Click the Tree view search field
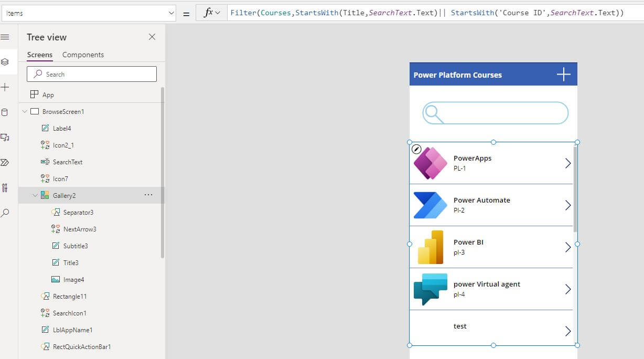 coord(92,74)
